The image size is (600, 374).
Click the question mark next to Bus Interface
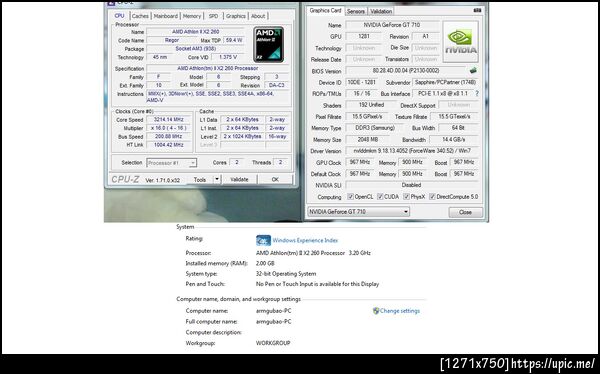tap(477, 93)
